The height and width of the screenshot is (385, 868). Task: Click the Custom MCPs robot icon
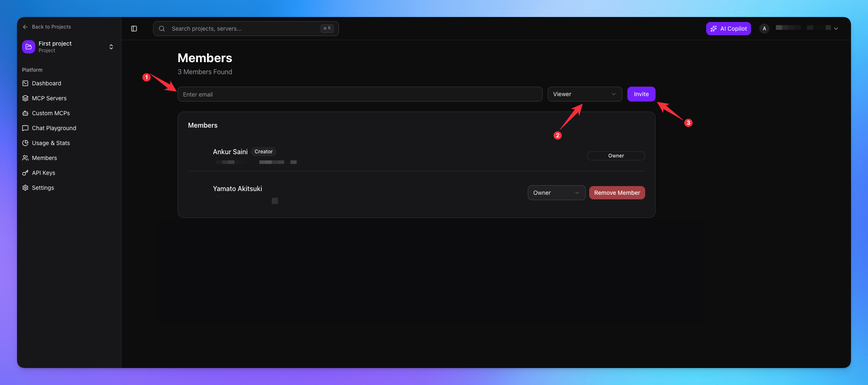pos(25,113)
